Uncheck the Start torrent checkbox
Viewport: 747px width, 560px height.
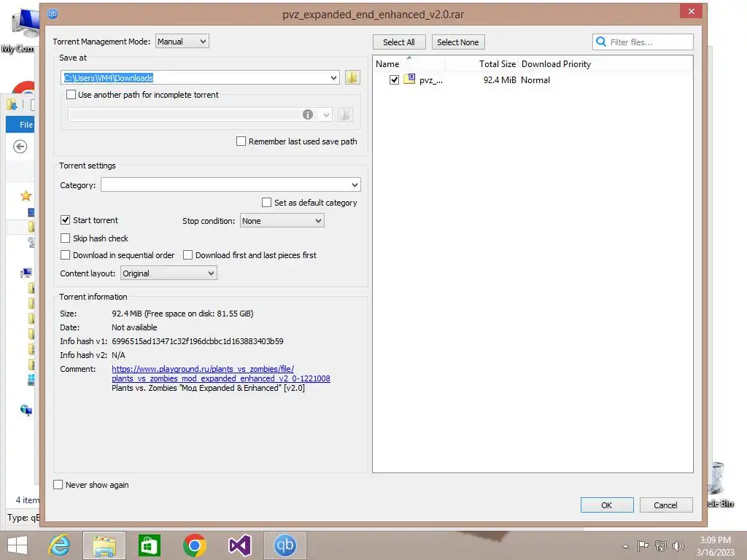click(x=65, y=220)
